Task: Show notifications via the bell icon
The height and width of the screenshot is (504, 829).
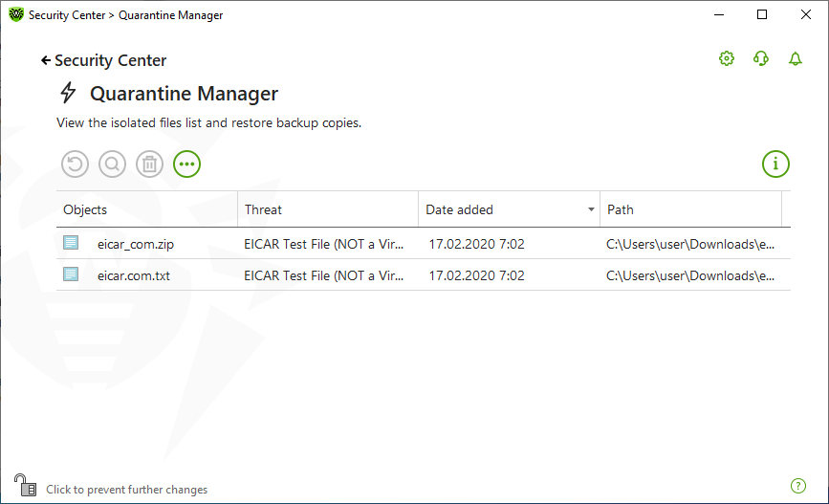Action: click(796, 58)
